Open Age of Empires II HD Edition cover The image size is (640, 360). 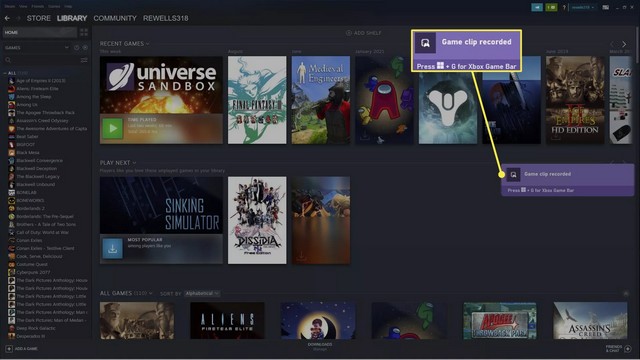coord(575,100)
